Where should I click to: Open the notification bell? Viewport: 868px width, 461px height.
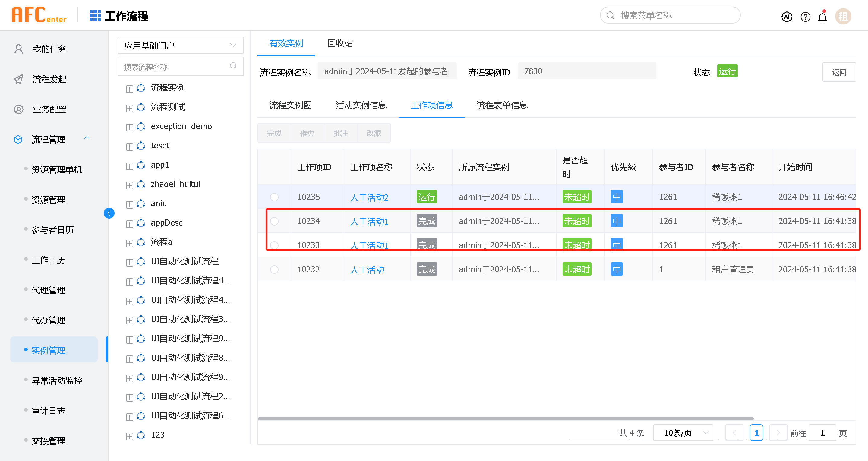[x=822, y=17]
